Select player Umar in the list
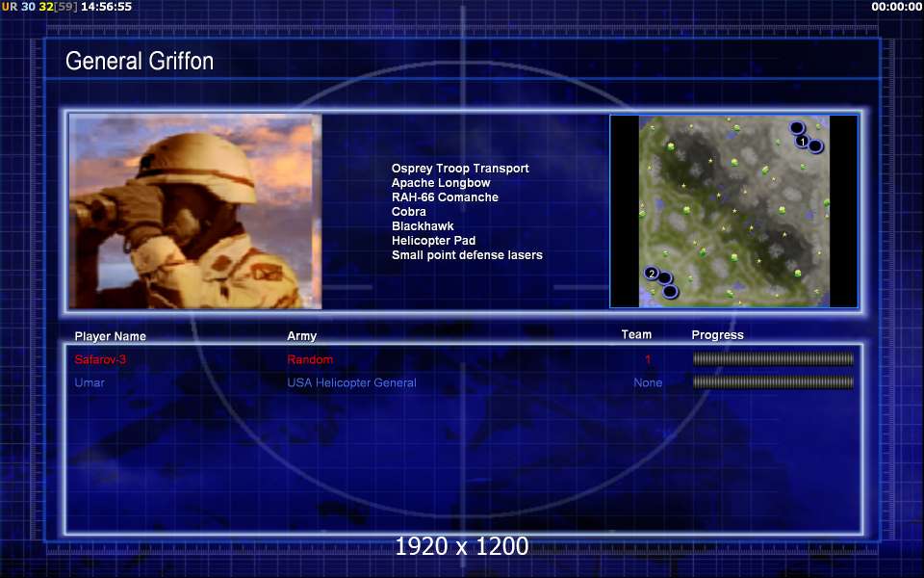Image resolution: width=924 pixels, height=578 pixels. tap(90, 382)
